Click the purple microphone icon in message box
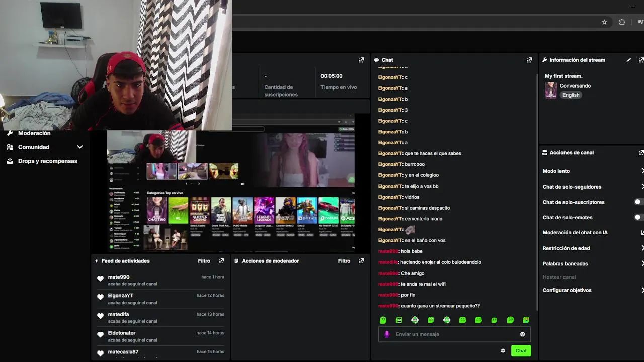 tap(387, 334)
